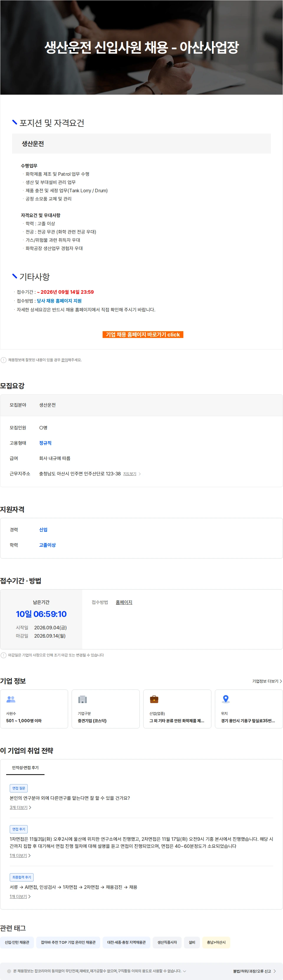Click the location pin icon on 위치 card
283x980 pixels.
226,699
